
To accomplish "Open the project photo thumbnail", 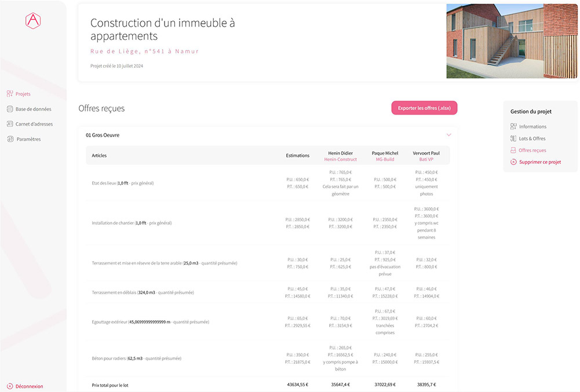I will pos(512,41).
